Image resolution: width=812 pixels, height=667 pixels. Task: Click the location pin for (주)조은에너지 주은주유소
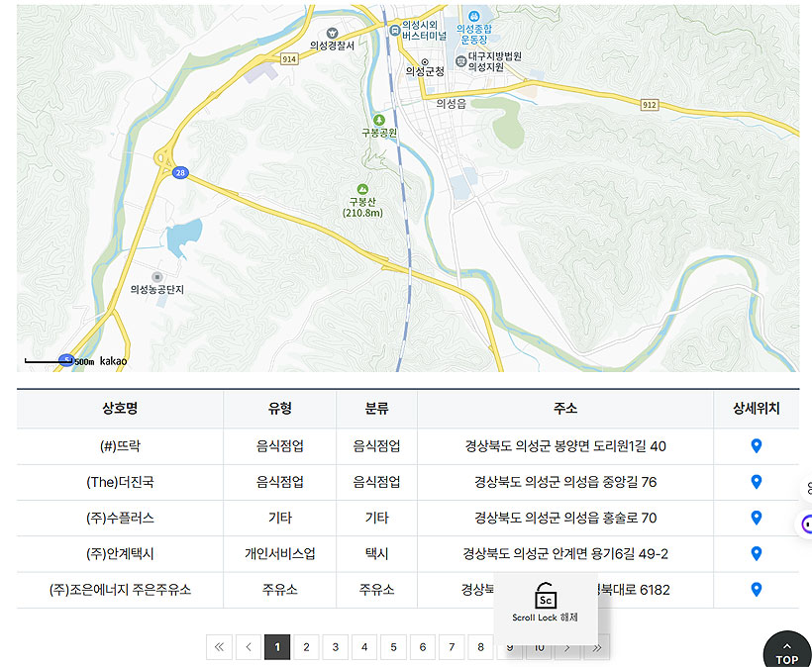[755, 590]
